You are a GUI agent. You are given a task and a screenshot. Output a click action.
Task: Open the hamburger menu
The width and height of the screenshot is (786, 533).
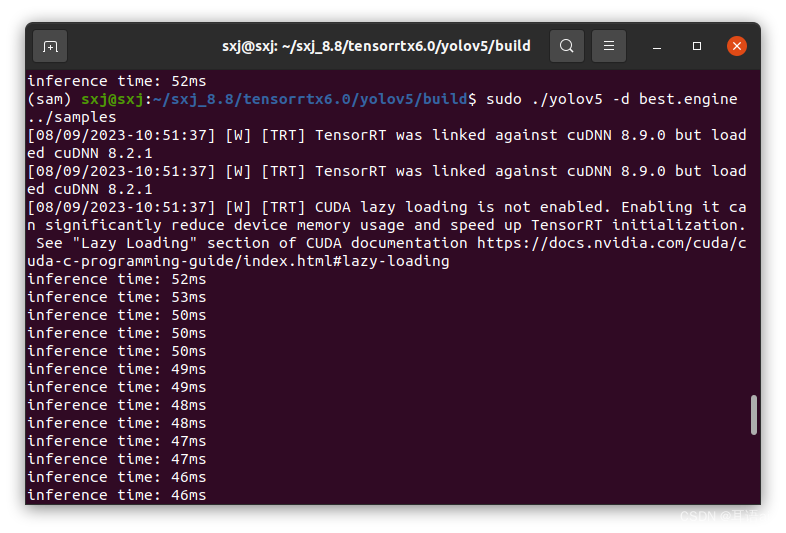point(609,46)
